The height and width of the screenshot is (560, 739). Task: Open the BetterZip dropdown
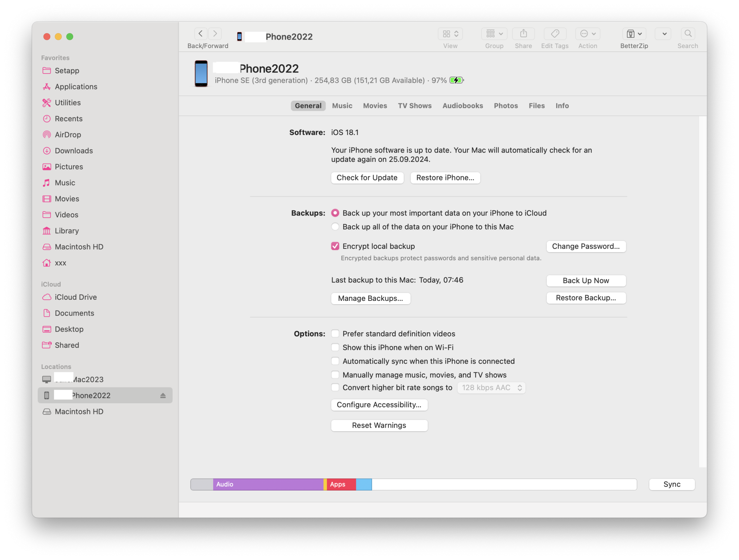click(634, 34)
